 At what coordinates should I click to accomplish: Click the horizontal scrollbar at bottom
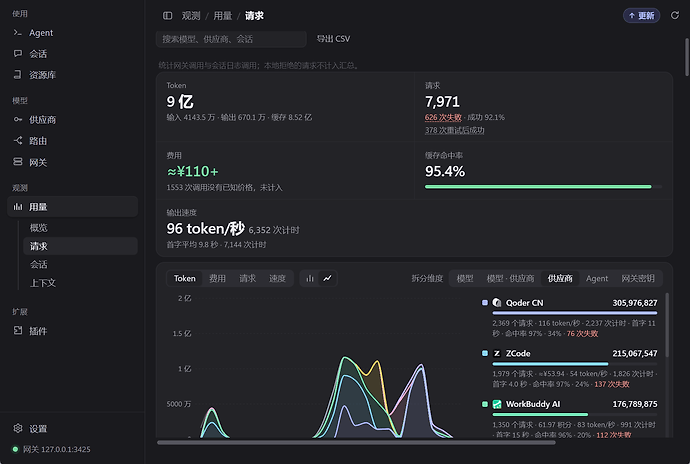(x=356, y=442)
